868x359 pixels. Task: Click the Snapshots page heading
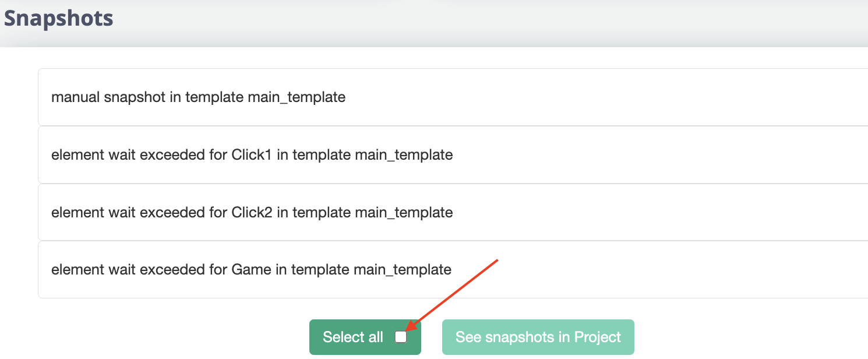[x=58, y=19]
